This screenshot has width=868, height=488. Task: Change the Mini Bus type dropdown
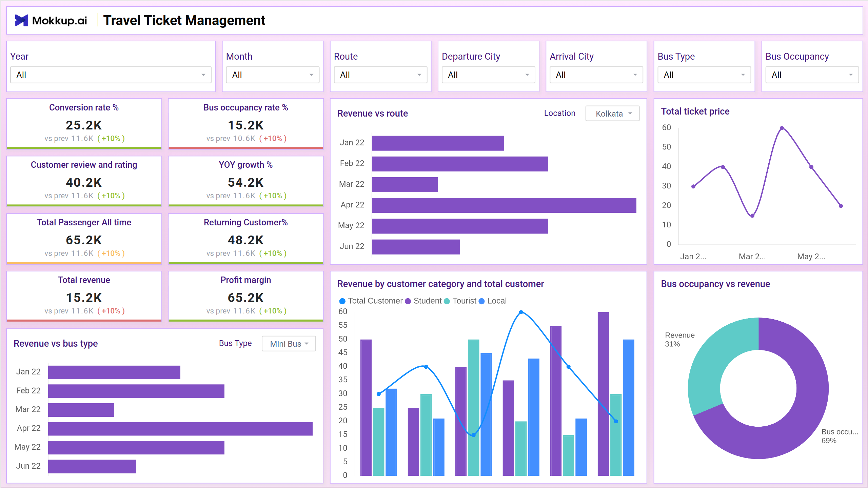click(x=289, y=344)
